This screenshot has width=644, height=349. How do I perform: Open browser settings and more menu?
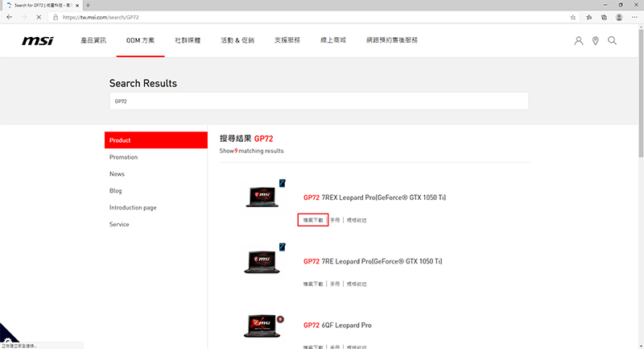pos(634,17)
